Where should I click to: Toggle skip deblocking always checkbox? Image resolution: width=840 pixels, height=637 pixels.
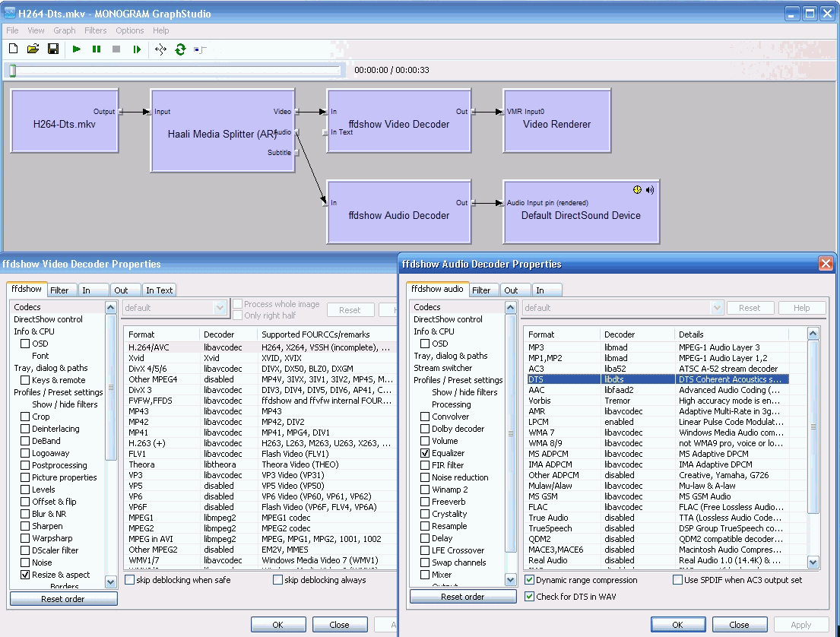pyautogui.click(x=277, y=580)
